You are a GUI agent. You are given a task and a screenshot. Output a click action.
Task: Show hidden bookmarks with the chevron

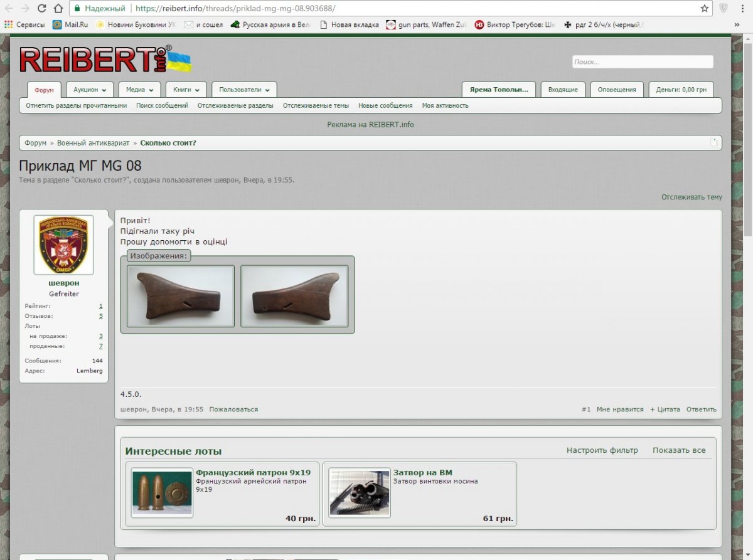[737, 25]
